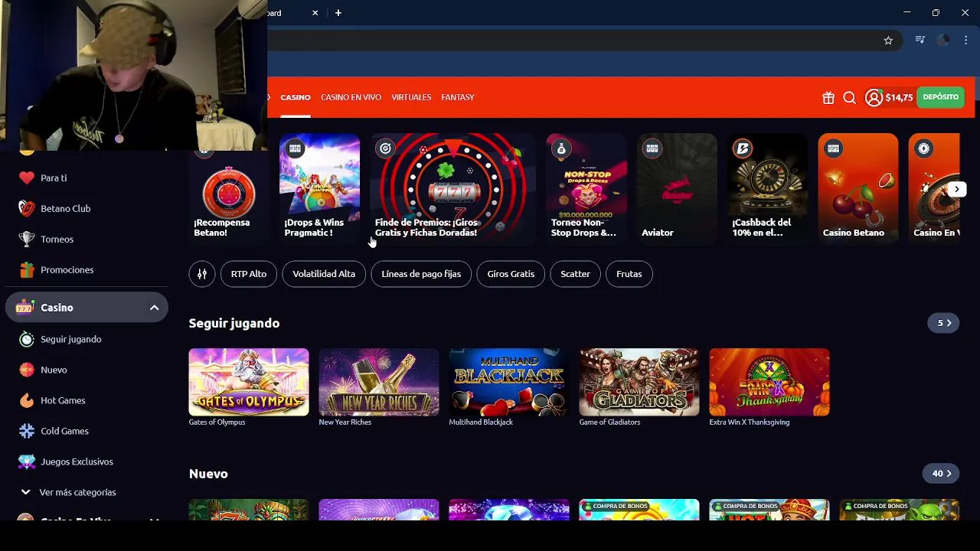Open Torneo Non-Stop Drops promo card
Viewport: 980px width, 551px height.
tap(586, 189)
